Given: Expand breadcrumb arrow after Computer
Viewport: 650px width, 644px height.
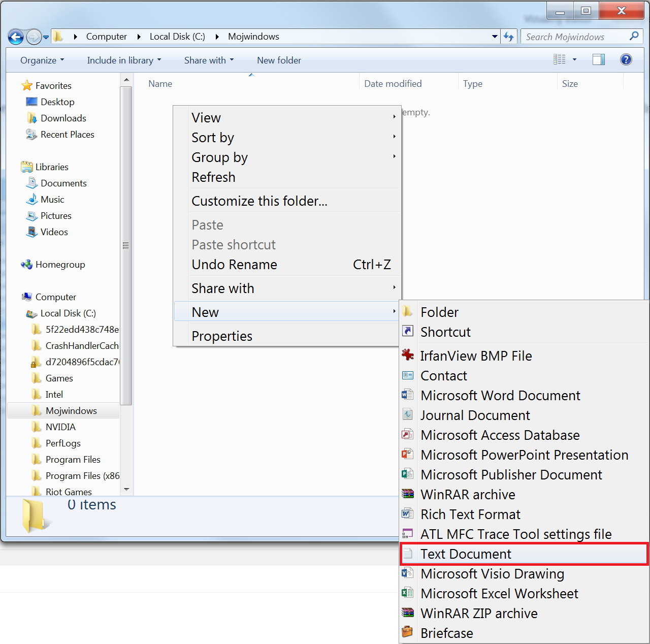Looking at the screenshot, I should 139,37.
